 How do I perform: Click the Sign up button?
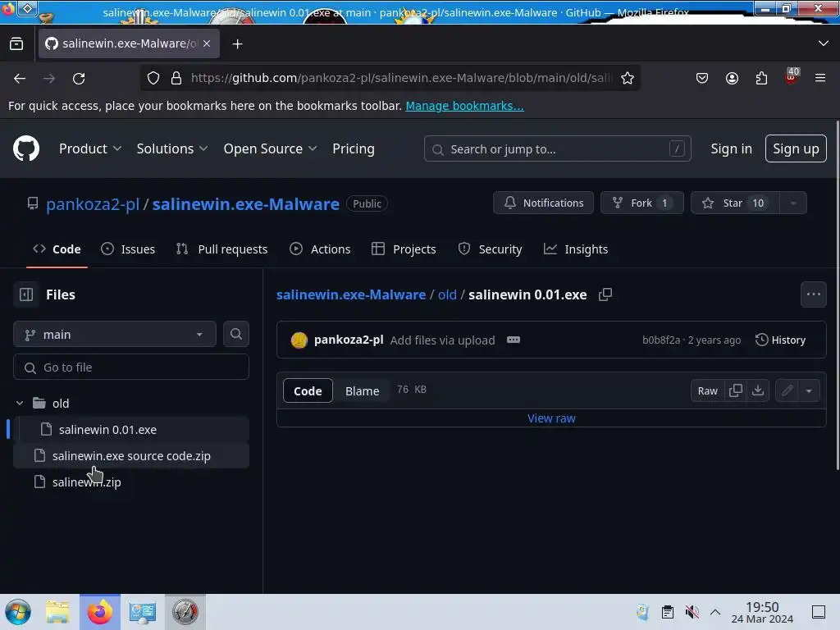[x=796, y=148]
